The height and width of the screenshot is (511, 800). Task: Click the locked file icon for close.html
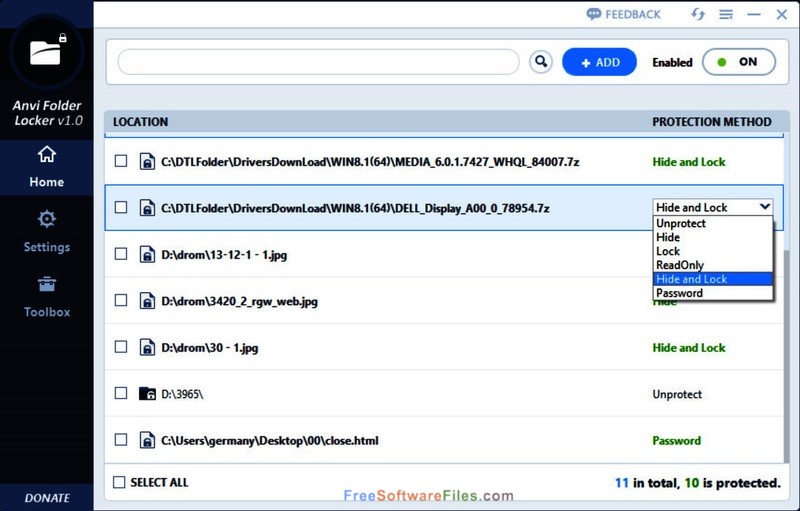[x=147, y=440]
